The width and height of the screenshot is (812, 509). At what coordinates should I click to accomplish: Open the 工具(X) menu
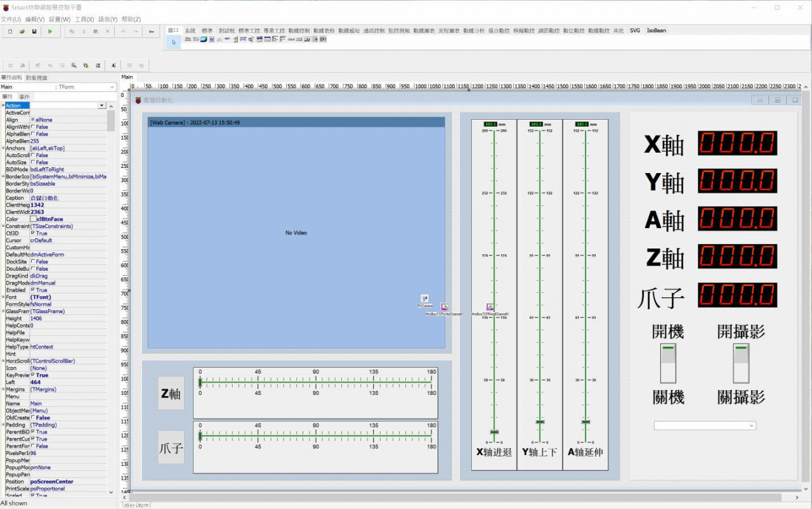pos(84,20)
